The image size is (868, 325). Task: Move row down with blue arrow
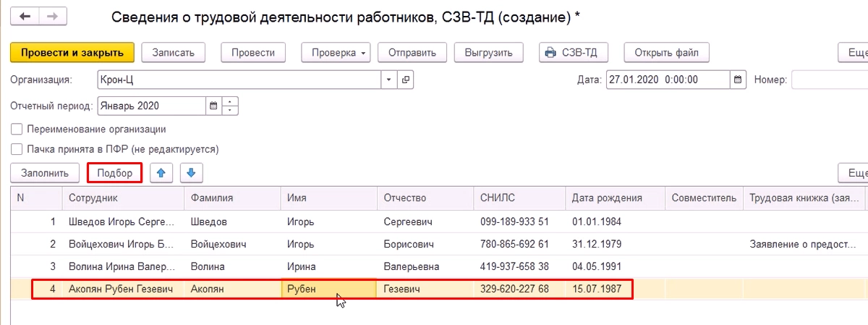pos(192,173)
